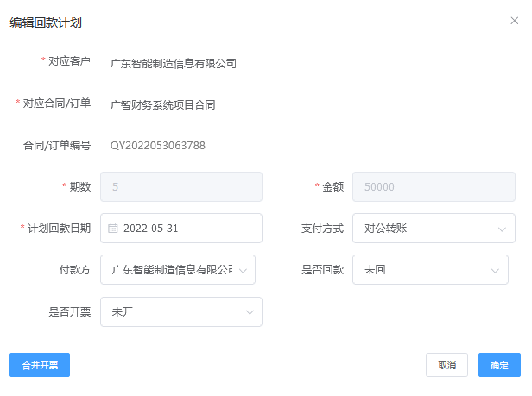Close the 编辑回款计划 dialog
The image size is (532, 396).
tap(516, 20)
